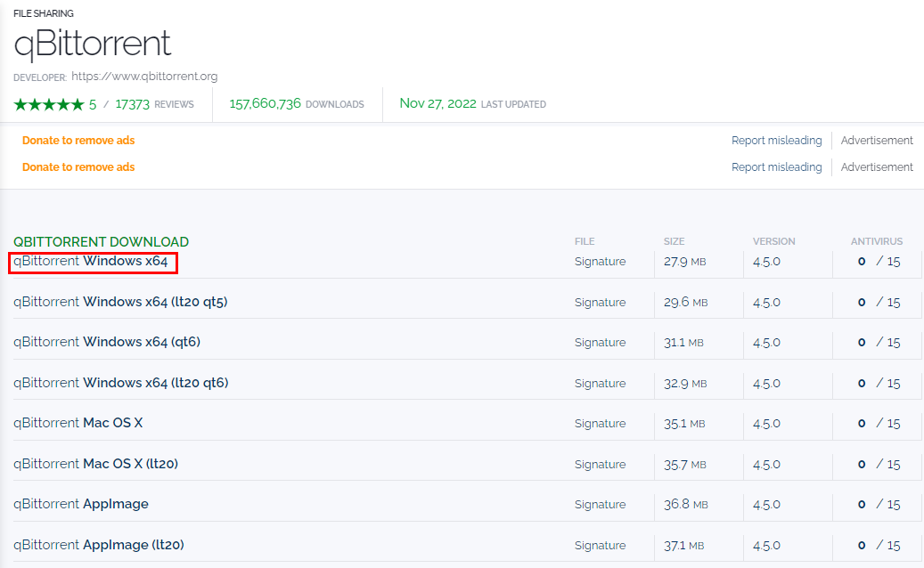Click the FILE SHARING category label

click(44, 13)
